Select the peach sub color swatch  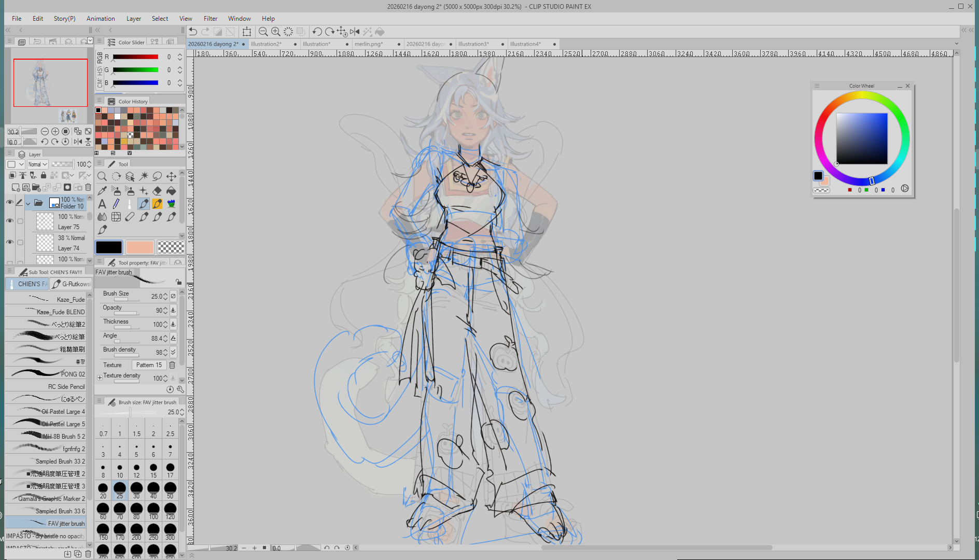pos(139,247)
